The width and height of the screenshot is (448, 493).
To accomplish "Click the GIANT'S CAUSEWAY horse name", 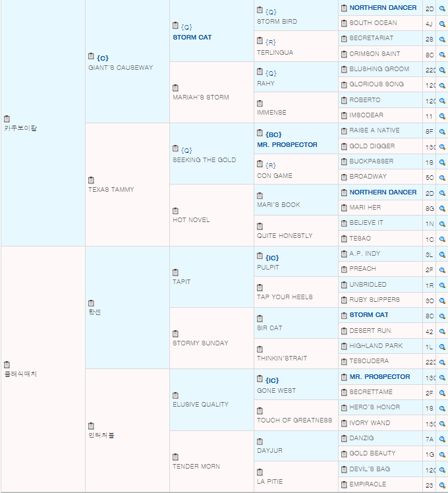I will (121, 68).
